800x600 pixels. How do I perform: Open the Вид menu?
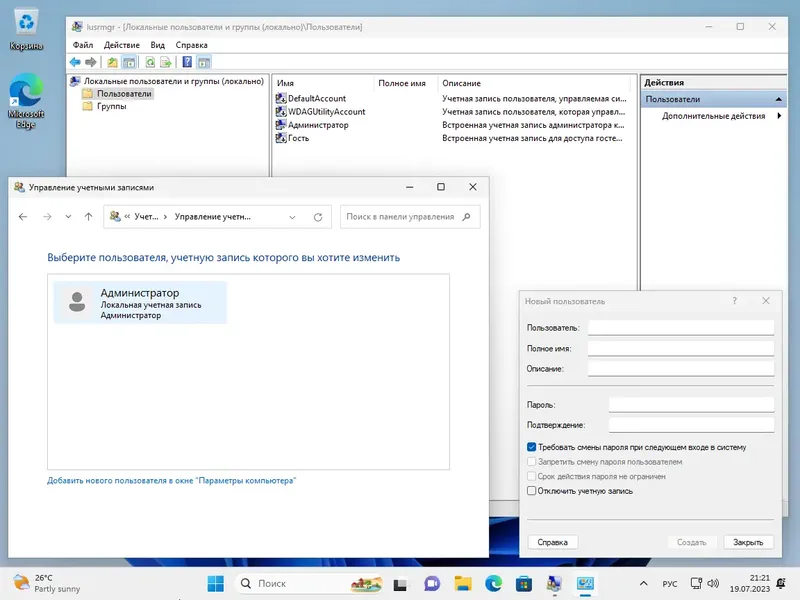point(157,45)
